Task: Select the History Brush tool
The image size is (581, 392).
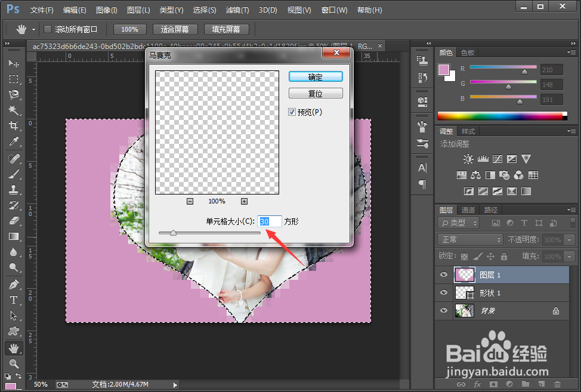Action: (x=14, y=205)
